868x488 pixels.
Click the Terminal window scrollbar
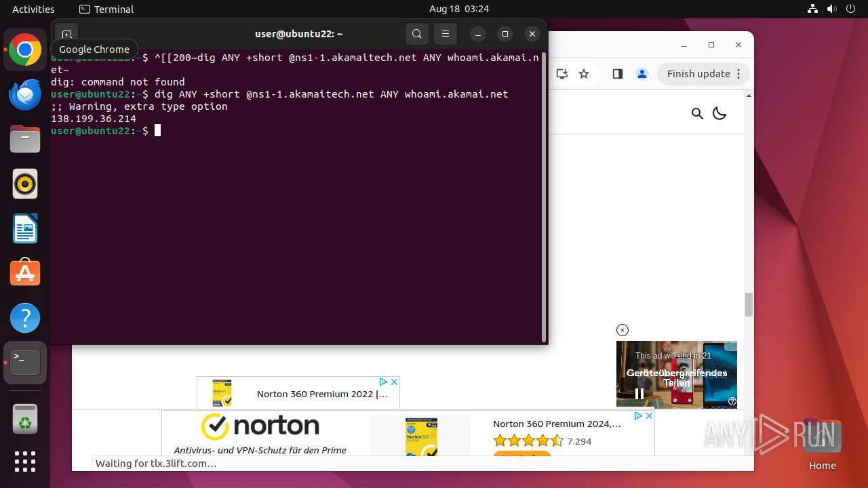544,197
